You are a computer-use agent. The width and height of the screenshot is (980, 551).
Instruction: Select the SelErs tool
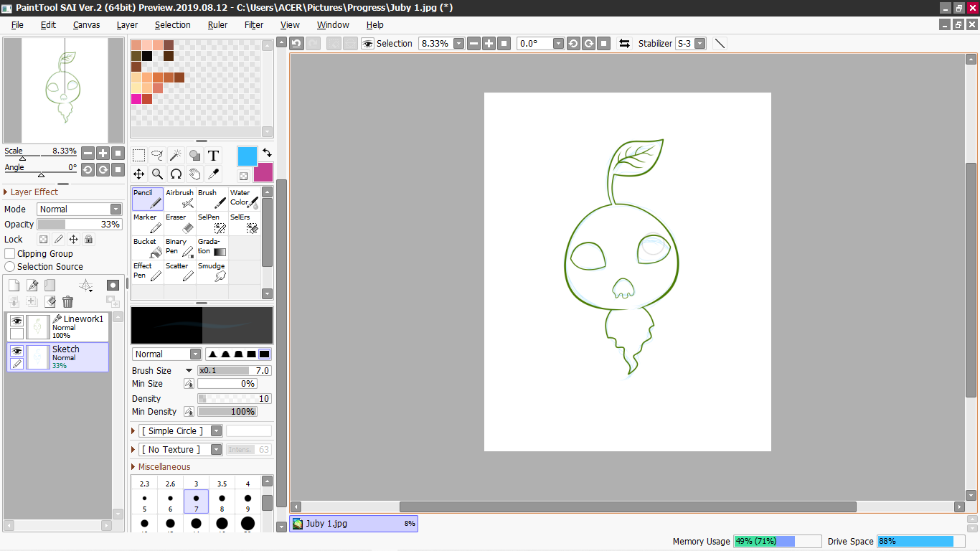(x=245, y=223)
